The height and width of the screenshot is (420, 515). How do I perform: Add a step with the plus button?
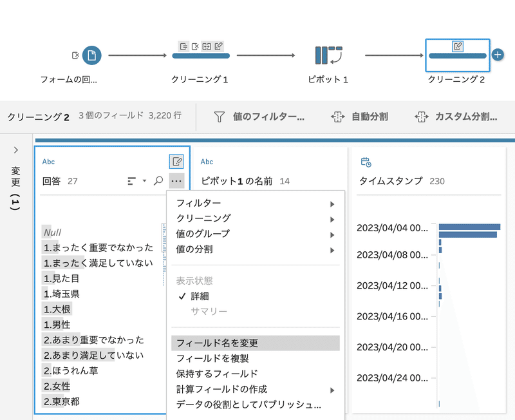pos(498,55)
